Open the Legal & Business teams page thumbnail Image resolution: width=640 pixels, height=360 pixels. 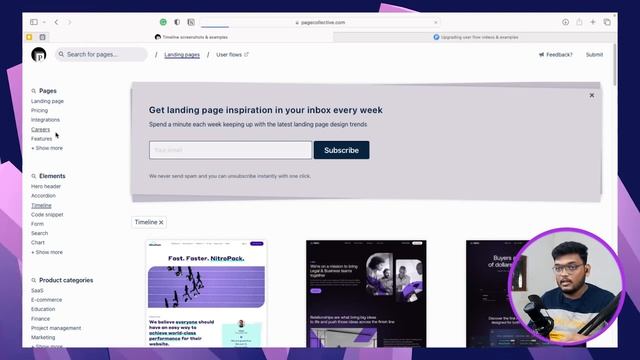(366, 294)
